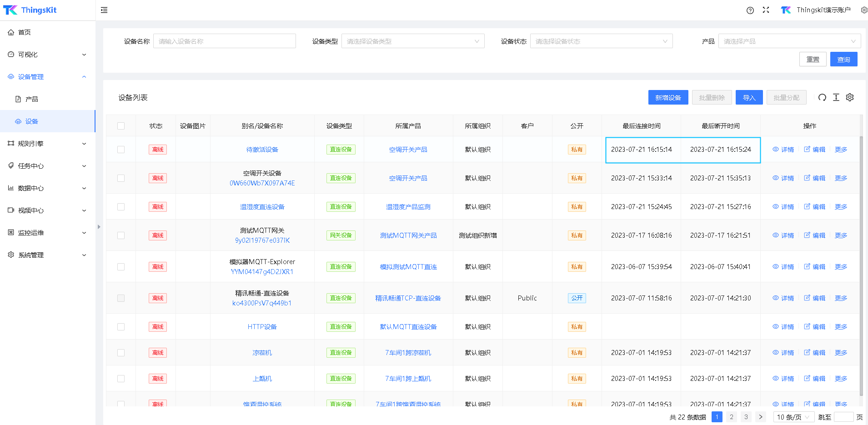Toggle fullscreen mode icon
868x425 pixels.
point(766,10)
